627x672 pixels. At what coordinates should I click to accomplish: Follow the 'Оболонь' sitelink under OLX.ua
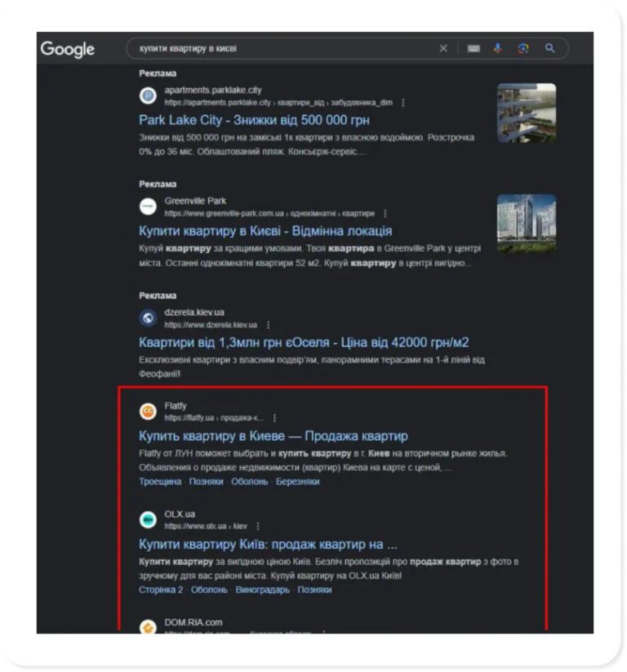[209, 590]
